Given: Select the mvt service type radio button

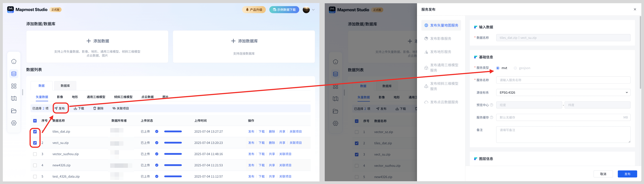Looking at the screenshot, I should point(498,68).
